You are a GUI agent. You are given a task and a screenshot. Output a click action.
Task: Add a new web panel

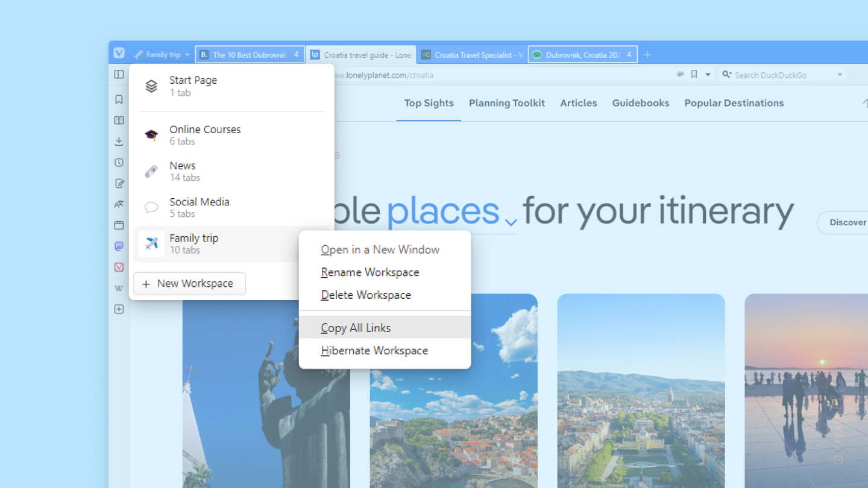click(x=119, y=309)
